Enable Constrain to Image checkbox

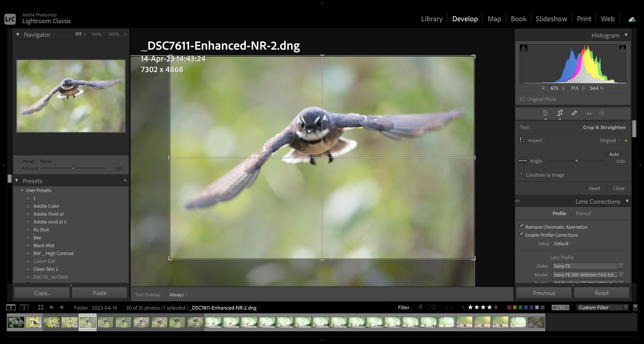point(522,174)
